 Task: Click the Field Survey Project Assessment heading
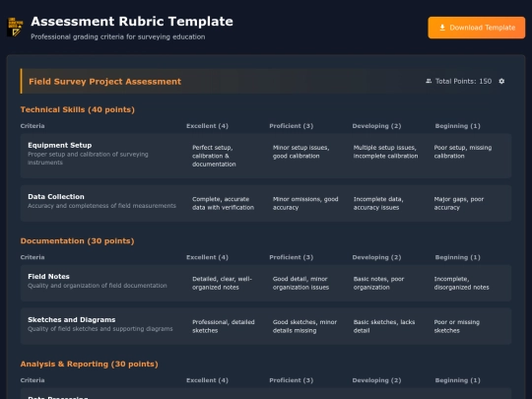(104, 82)
